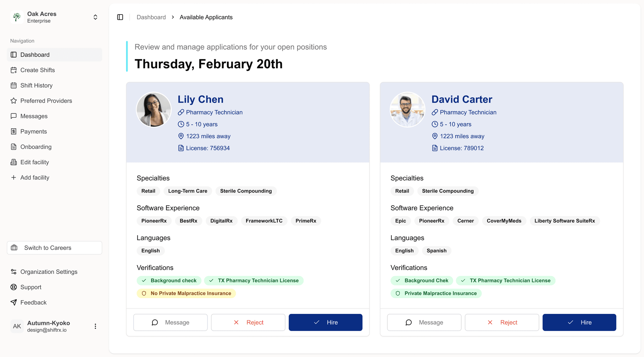Open Shift History in the navigation
The image size is (644, 357).
click(x=36, y=85)
